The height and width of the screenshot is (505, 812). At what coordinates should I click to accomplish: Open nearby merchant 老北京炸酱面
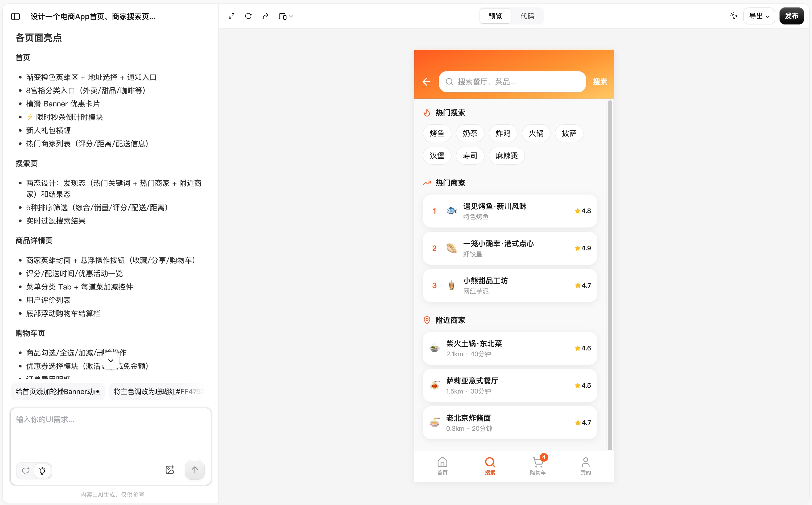point(510,423)
